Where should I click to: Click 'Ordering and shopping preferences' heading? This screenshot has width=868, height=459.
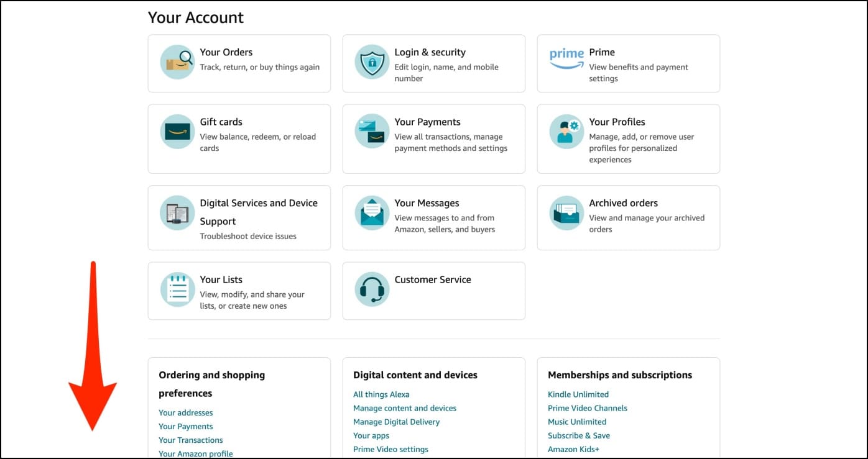point(211,384)
